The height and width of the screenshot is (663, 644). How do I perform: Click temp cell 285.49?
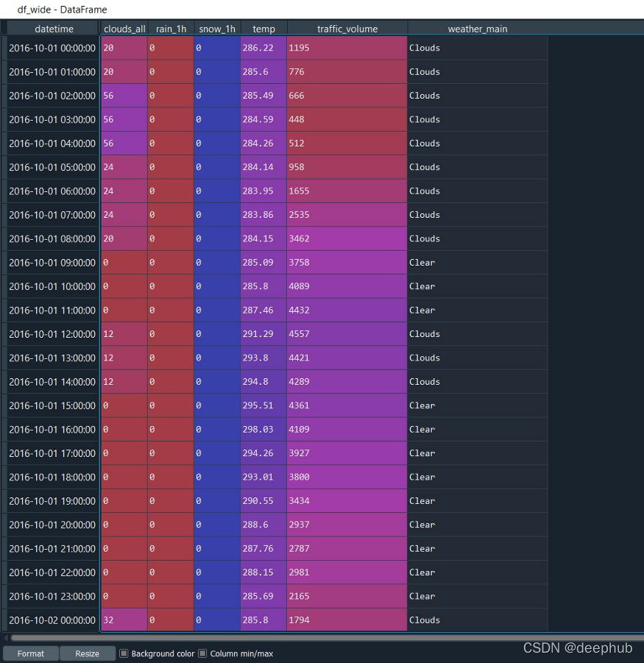coord(263,96)
